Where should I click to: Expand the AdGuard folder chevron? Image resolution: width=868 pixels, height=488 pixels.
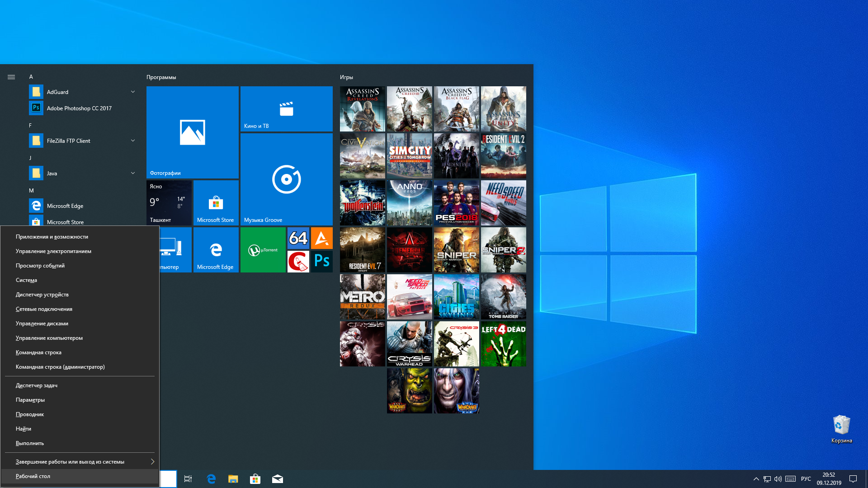133,92
